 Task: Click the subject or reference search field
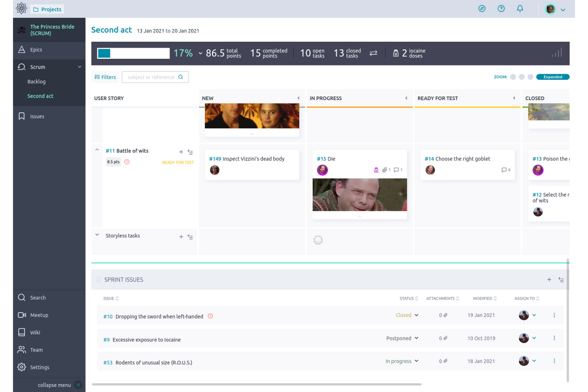pyautogui.click(x=155, y=77)
